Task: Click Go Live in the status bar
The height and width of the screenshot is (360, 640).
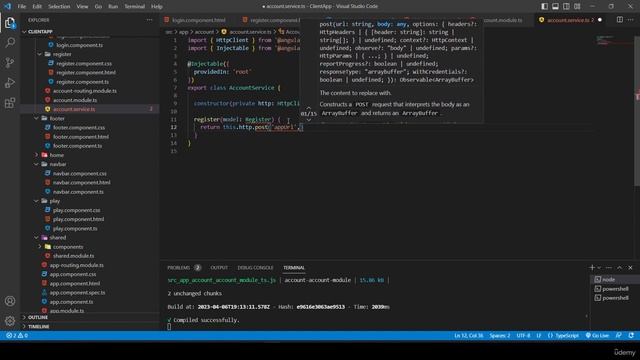Action: [x=597, y=336]
